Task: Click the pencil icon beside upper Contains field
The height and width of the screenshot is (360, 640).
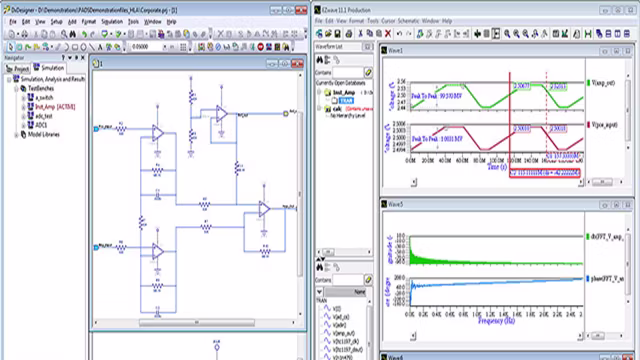Action: [368, 73]
